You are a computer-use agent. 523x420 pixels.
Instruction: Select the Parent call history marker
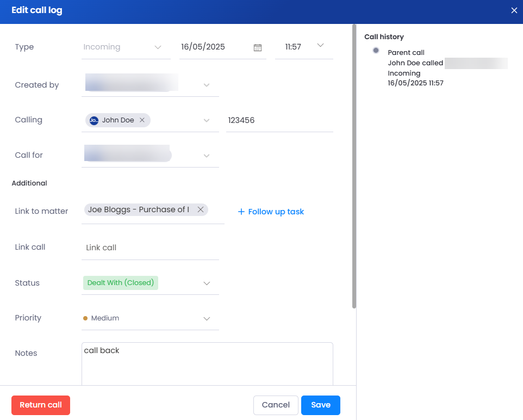(x=376, y=51)
